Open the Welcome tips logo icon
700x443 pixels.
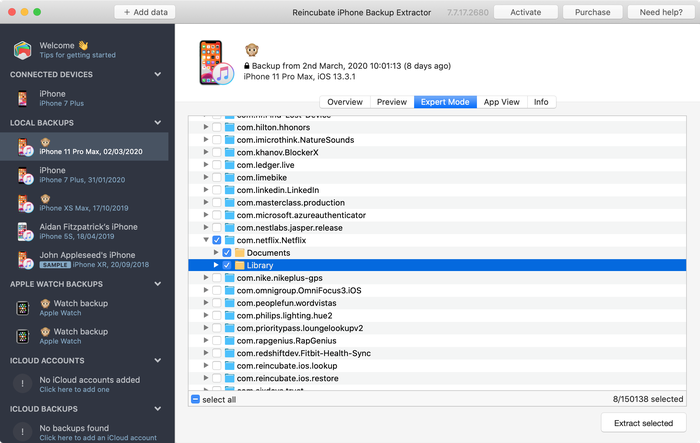point(22,50)
